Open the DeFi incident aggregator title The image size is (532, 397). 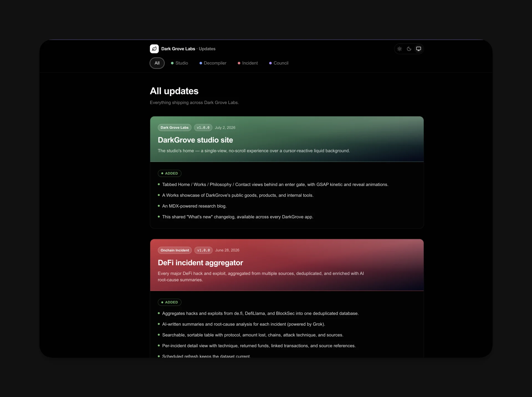(200, 263)
